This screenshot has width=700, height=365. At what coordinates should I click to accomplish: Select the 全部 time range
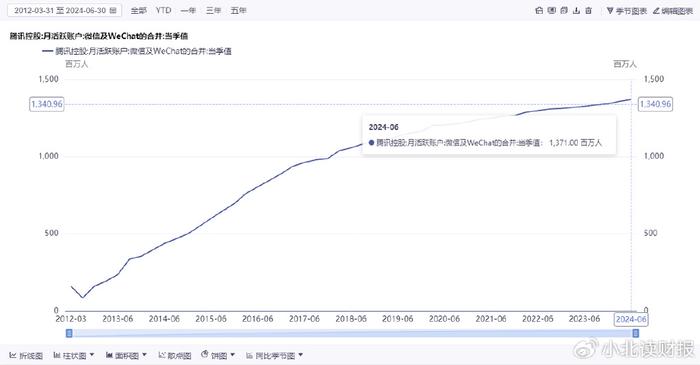138,10
